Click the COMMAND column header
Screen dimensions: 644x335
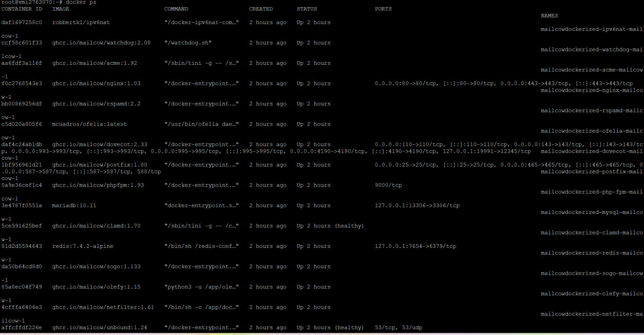[x=176, y=9]
